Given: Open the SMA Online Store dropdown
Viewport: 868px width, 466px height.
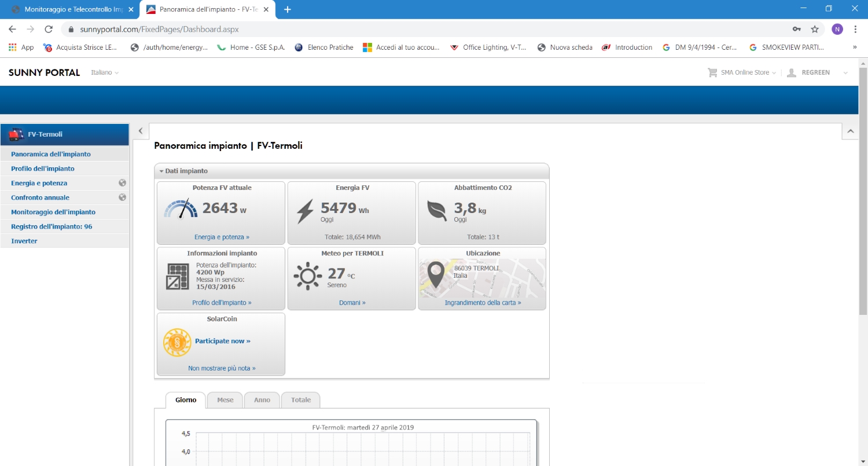Looking at the screenshot, I should click(x=748, y=72).
